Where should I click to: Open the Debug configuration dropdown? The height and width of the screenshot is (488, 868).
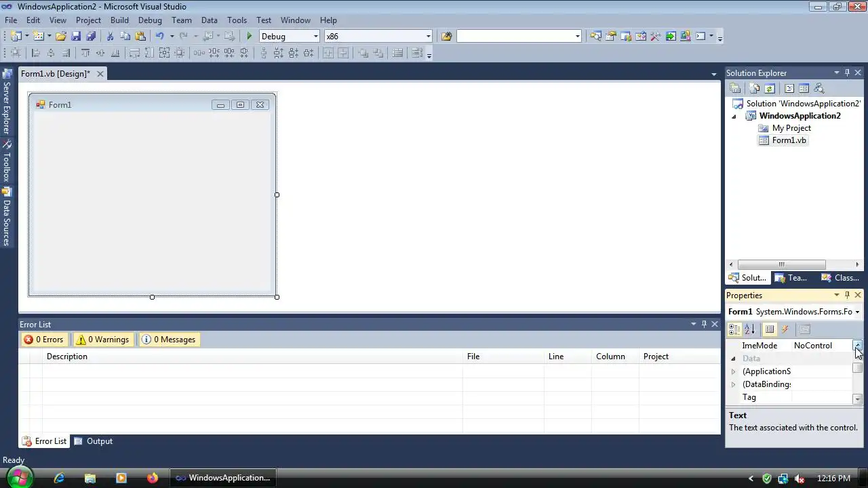pyautogui.click(x=315, y=36)
